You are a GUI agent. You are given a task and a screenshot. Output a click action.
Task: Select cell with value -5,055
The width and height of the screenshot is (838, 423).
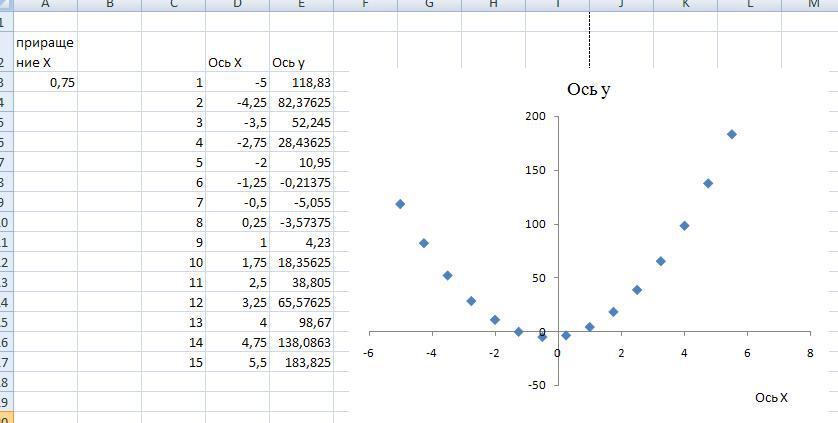pyautogui.click(x=301, y=203)
